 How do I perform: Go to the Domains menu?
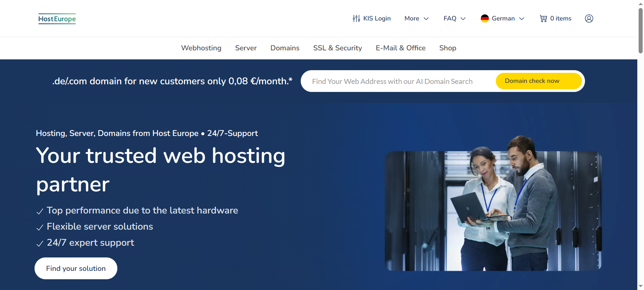[x=285, y=48]
